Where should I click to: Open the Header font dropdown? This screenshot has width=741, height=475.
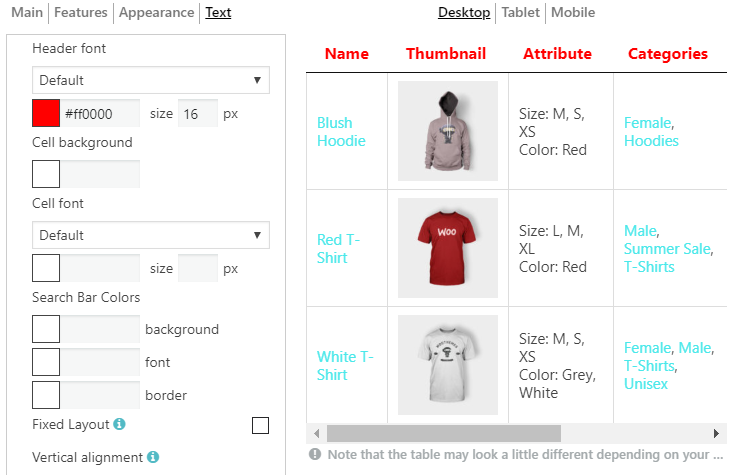[151, 80]
